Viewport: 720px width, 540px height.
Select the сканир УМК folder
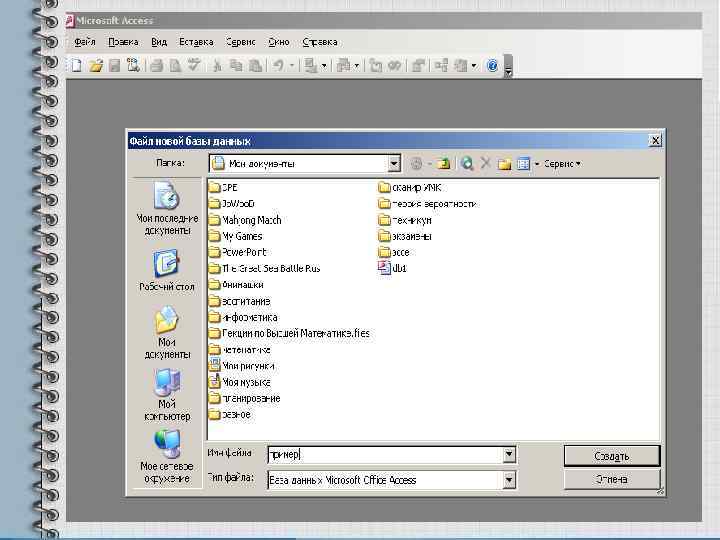410,187
